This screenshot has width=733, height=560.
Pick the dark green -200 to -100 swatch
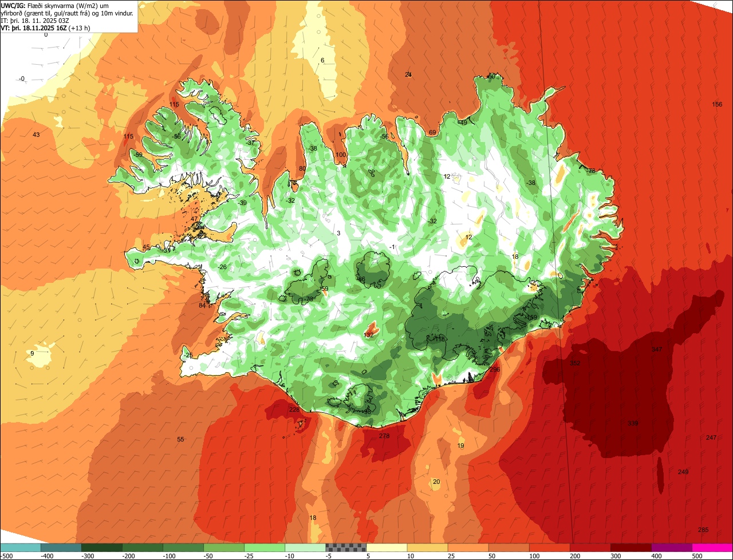click(142, 547)
